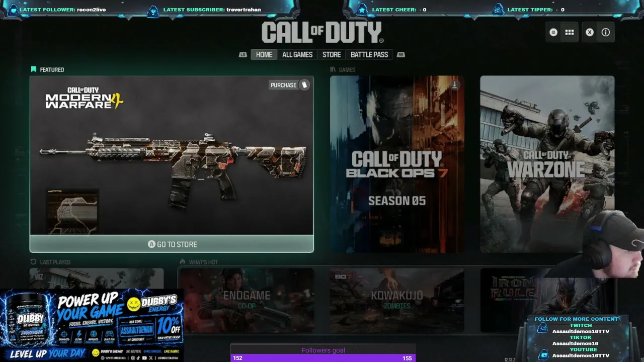Viewport: 644px width, 362px height.
Task: Select the Endgame Co-op tile
Action: 246,300
